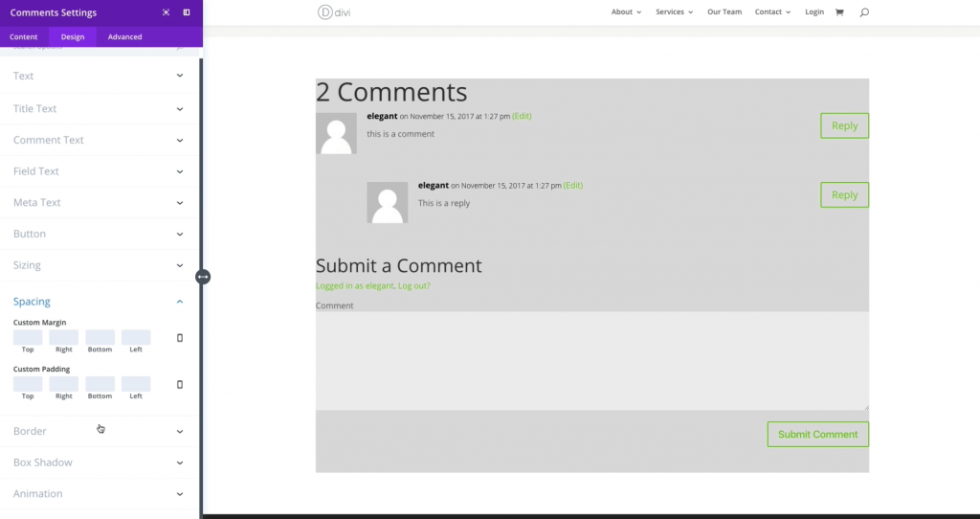
Task: Click the Custom Padding Top field
Action: [x=28, y=384]
